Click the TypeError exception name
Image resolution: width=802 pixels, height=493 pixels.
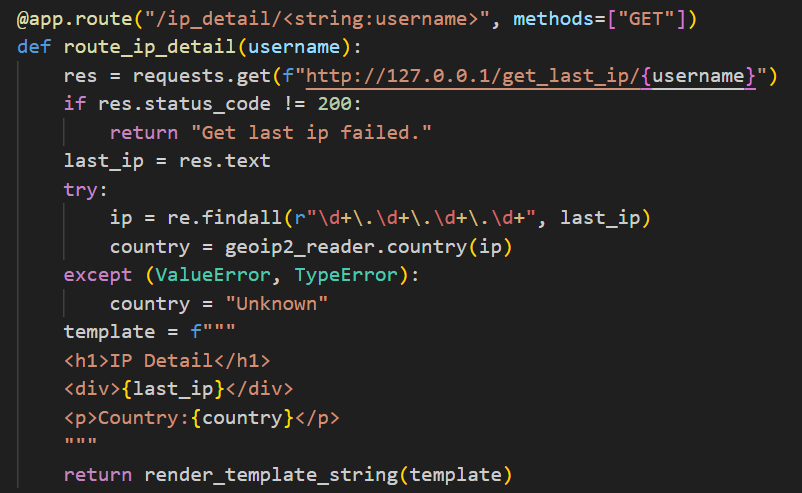(346, 275)
